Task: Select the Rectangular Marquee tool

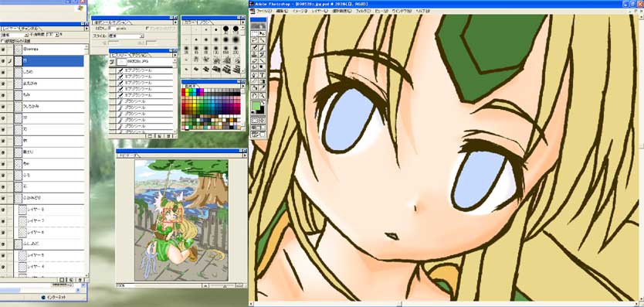Action: pyautogui.click(x=255, y=33)
